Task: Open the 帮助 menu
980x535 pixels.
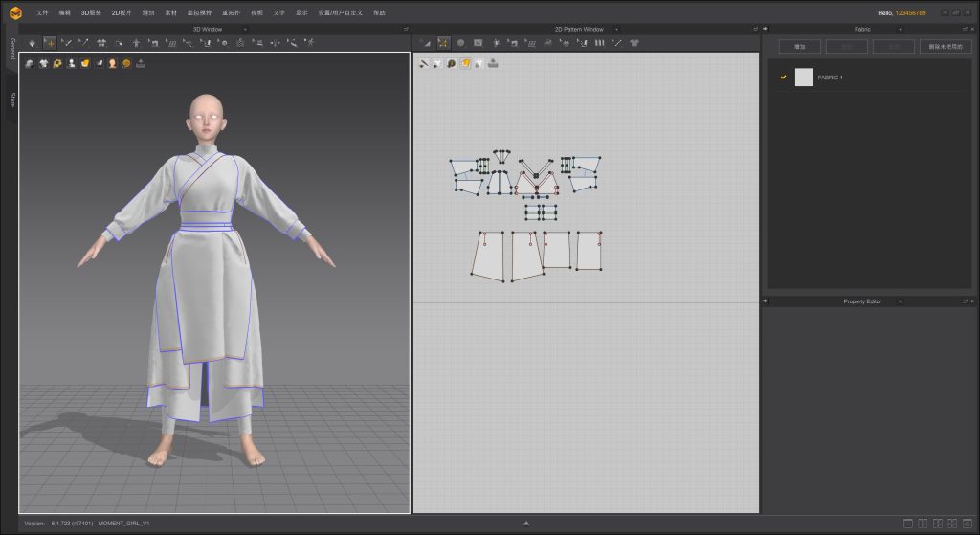Action: click(379, 12)
